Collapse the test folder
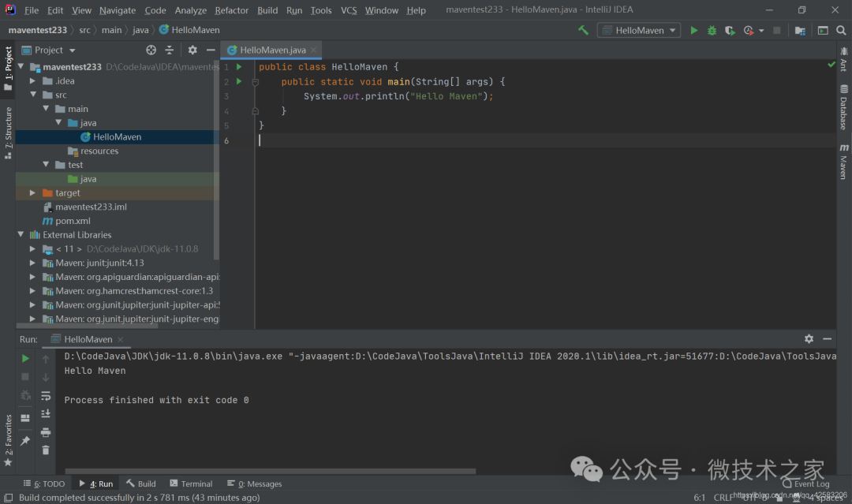 click(x=46, y=165)
